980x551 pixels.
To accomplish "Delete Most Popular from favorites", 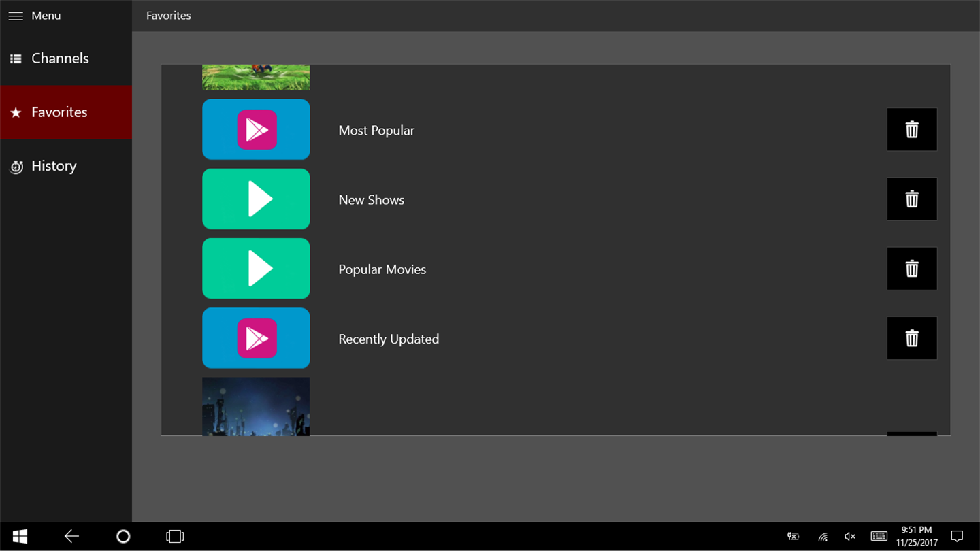I will [x=912, y=129].
